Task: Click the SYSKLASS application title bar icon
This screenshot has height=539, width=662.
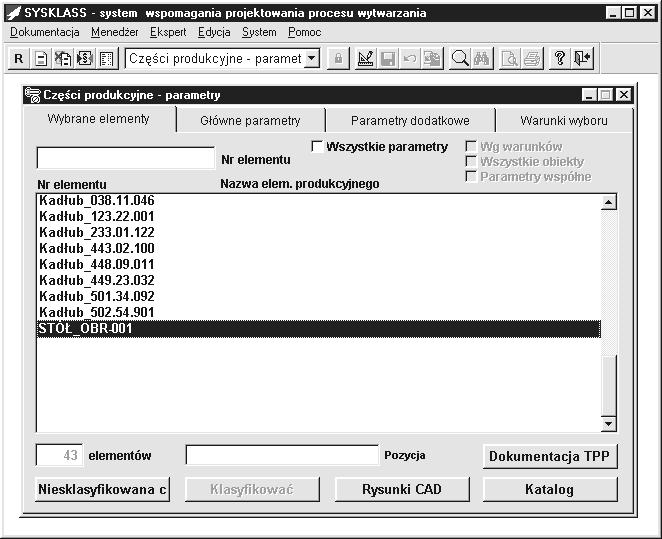Action: pos(14,13)
